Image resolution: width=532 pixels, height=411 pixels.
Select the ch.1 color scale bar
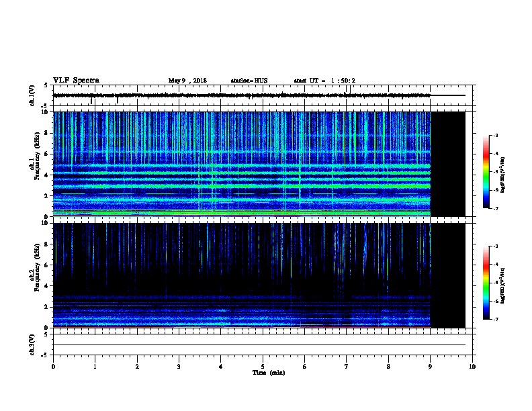tap(486, 172)
